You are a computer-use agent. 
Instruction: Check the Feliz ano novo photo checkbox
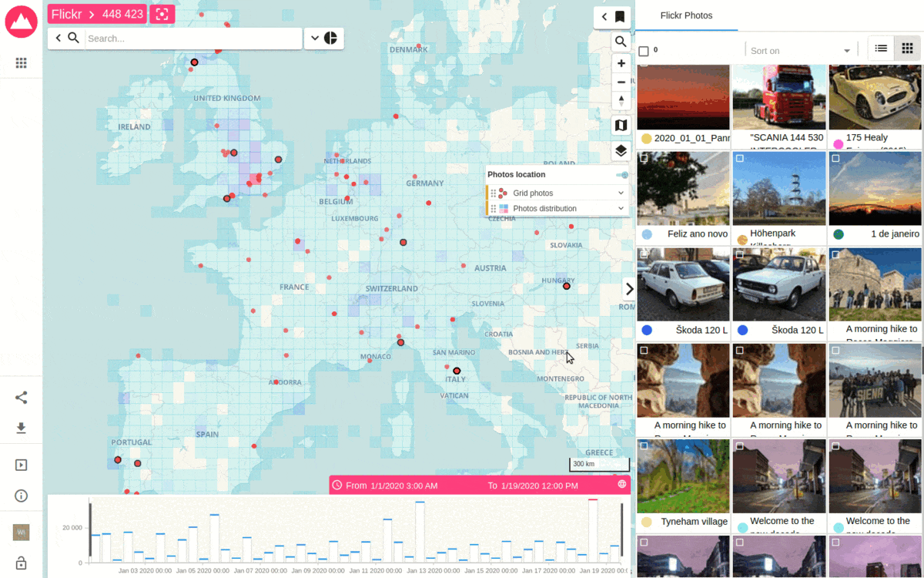644,158
